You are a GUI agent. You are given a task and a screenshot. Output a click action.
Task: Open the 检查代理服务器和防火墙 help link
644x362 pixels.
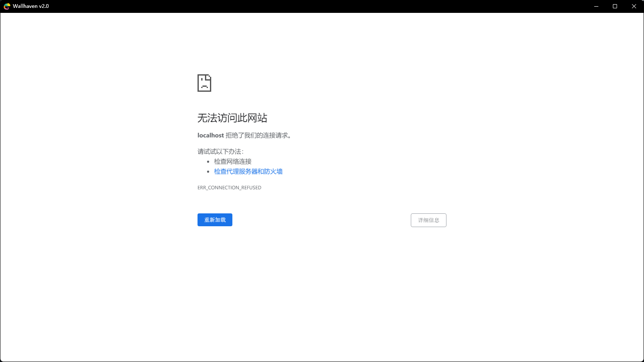248,171
